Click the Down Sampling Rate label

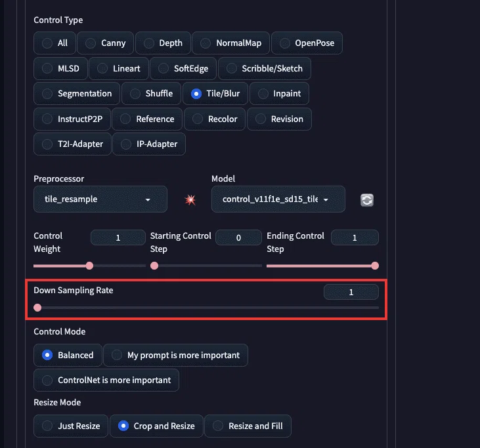[74, 290]
